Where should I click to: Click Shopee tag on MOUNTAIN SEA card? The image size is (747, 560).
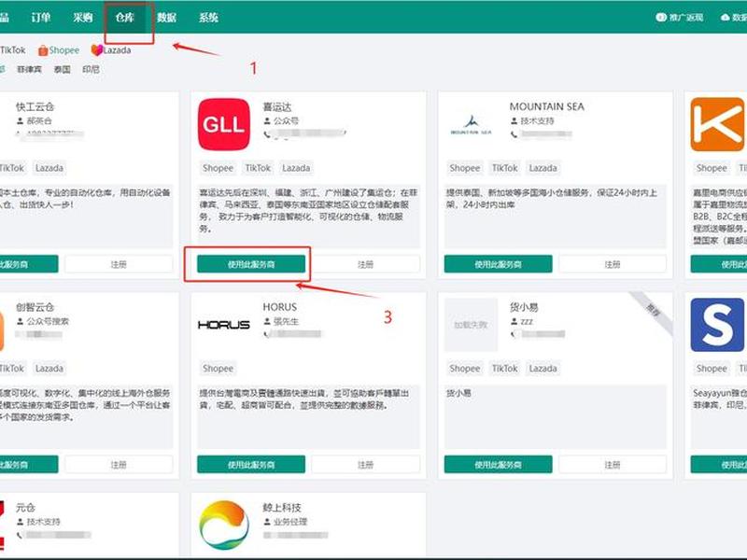464,168
